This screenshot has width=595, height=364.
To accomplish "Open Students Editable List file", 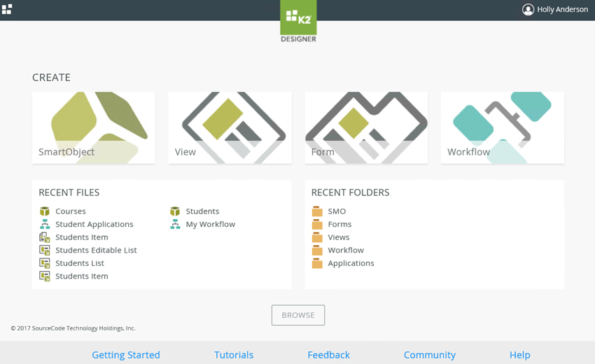I will point(96,250).
